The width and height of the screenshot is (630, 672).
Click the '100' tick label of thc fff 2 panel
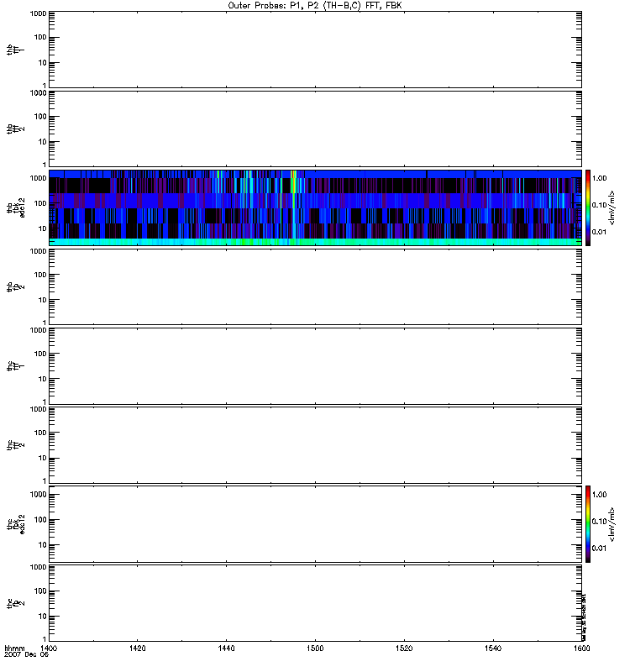point(40,433)
